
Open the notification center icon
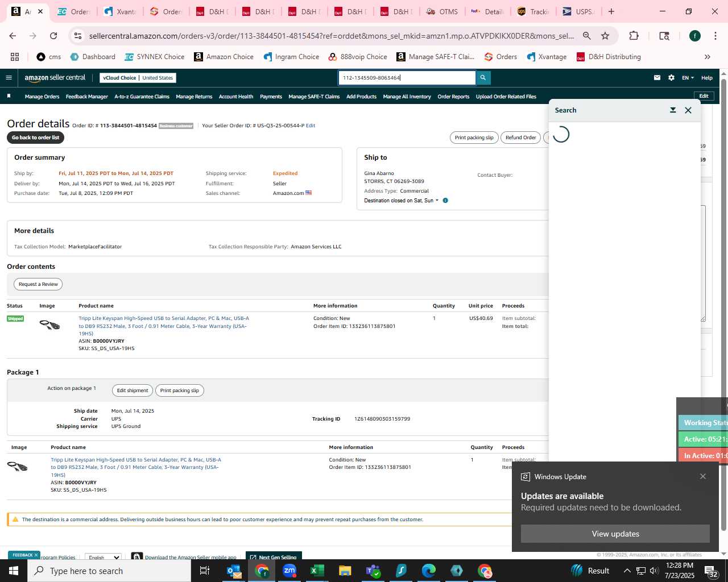pos(711,571)
